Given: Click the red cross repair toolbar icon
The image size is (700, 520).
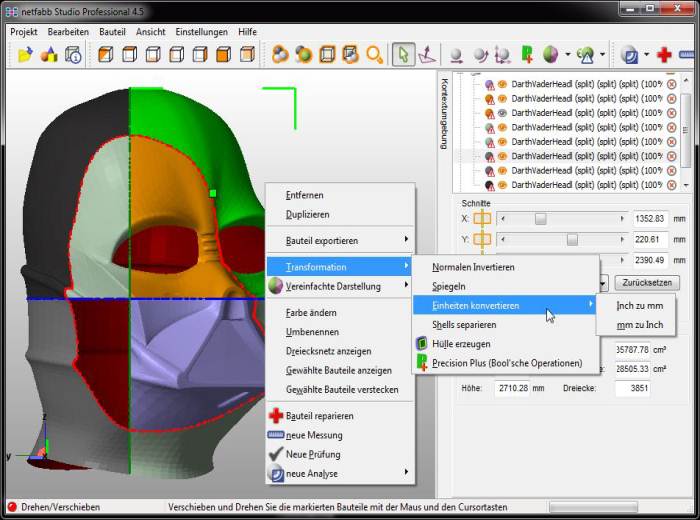Looking at the screenshot, I should point(664,55).
